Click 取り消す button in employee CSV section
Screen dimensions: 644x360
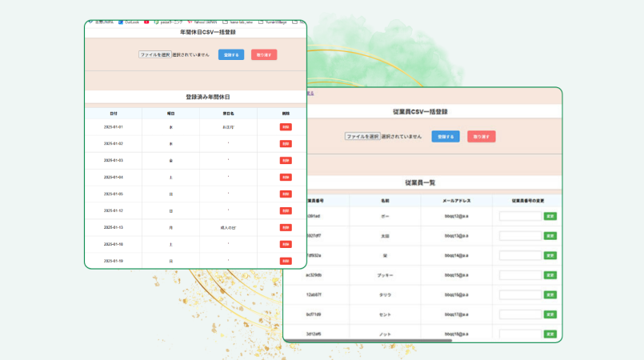click(482, 137)
